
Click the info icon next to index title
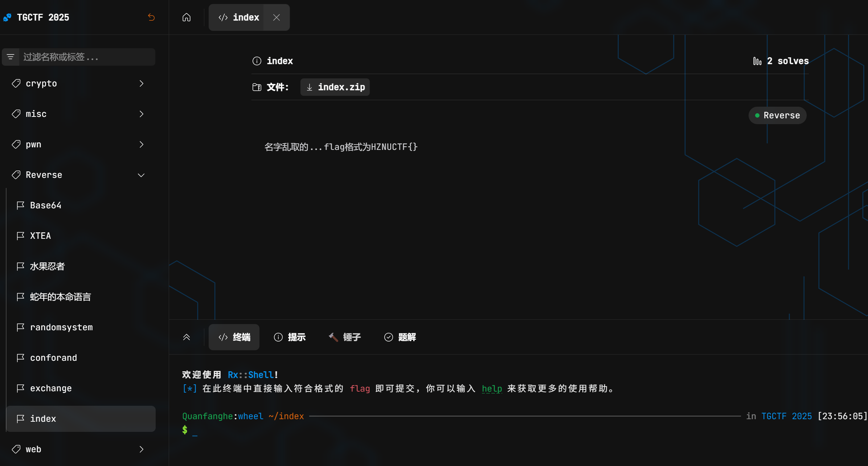point(257,61)
